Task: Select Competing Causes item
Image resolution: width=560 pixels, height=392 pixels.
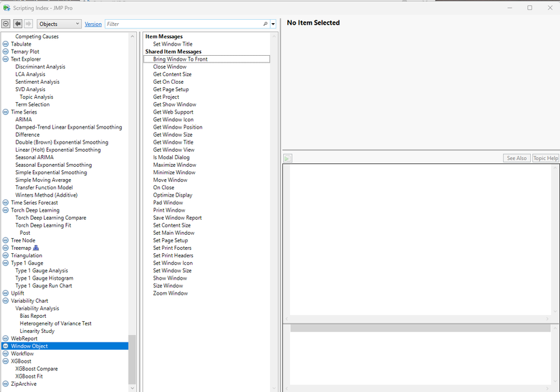Action: (37, 37)
